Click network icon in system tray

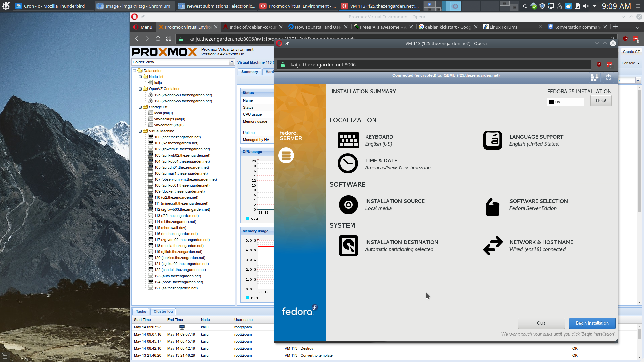coord(551,6)
